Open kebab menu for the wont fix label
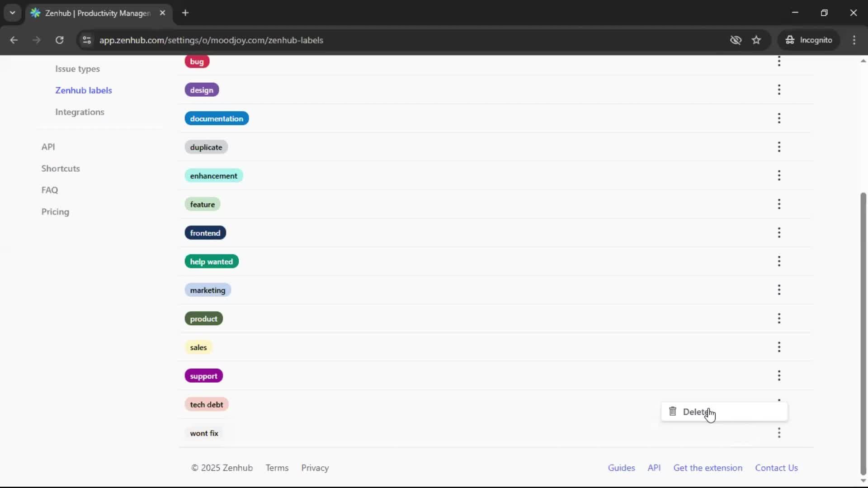868x488 pixels. click(779, 433)
